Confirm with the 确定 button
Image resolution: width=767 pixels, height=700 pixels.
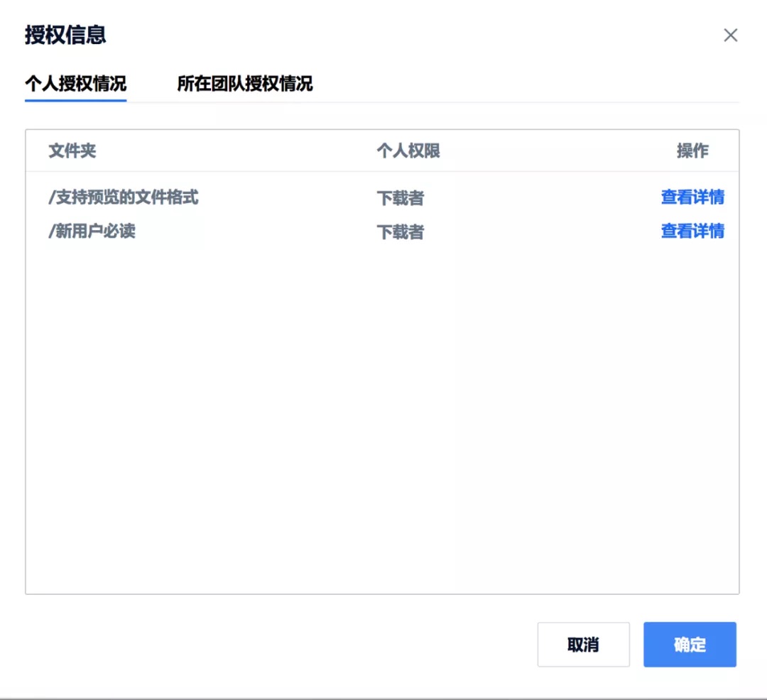[x=690, y=645]
